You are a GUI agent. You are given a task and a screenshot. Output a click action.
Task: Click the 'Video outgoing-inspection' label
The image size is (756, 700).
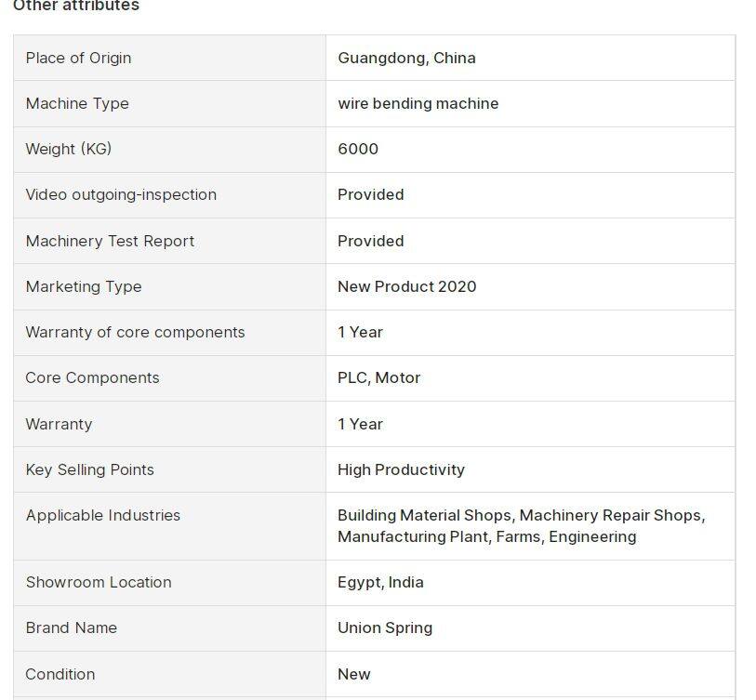tap(121, 194)
